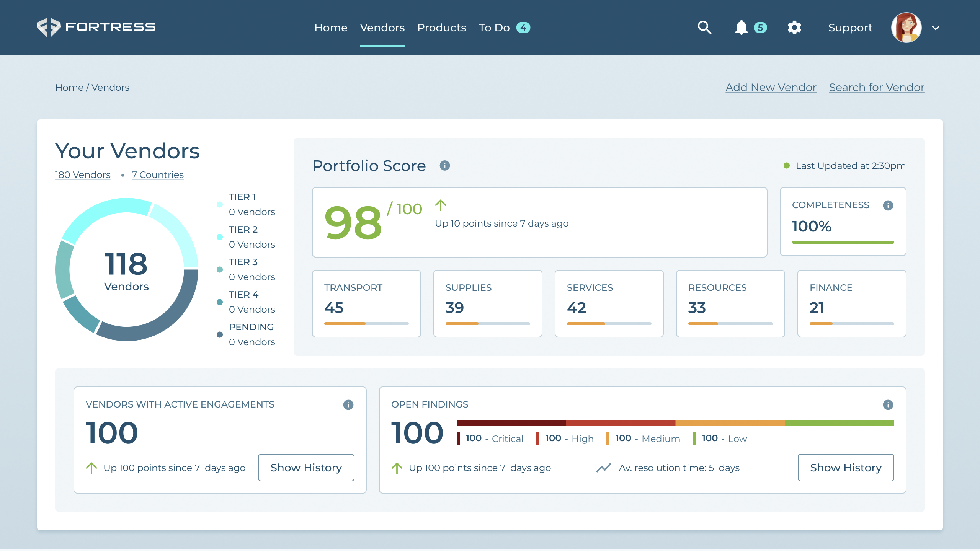
Task: Open the Services 42 score card
Action: (x=609, y=303)
